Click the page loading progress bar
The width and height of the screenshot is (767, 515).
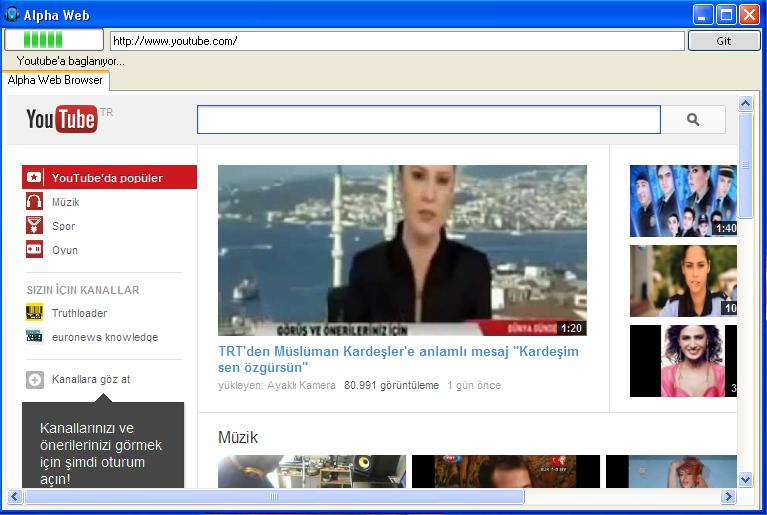point(54,40)
